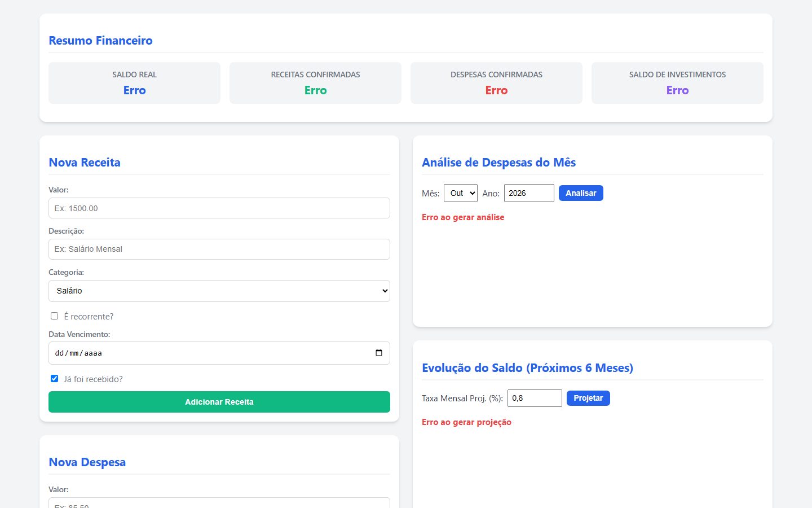This screenshot has width=812, height=508.
Task: Click the Projetar button
Action: (588, 398)
